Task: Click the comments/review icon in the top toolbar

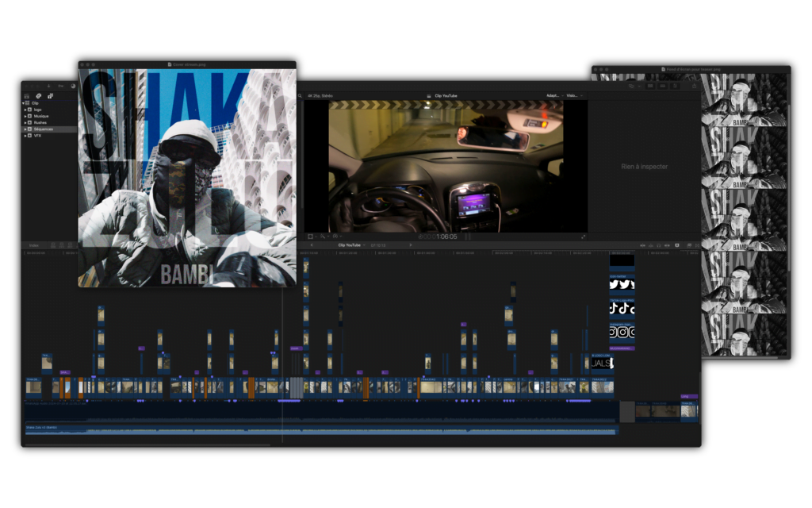Action: [631, 86]
